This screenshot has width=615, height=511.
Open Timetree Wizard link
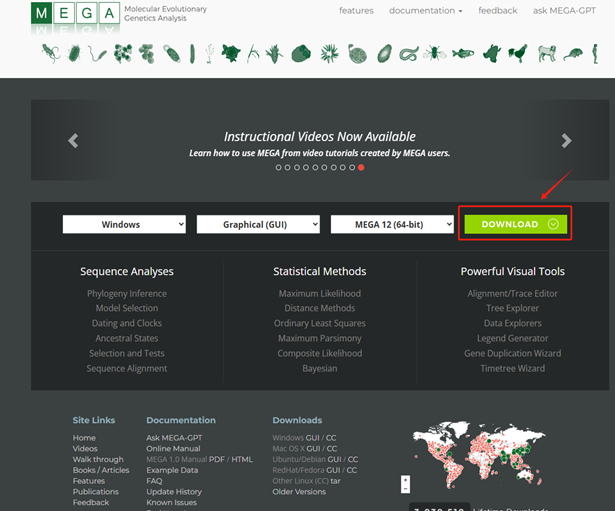(x=512, y=368)
